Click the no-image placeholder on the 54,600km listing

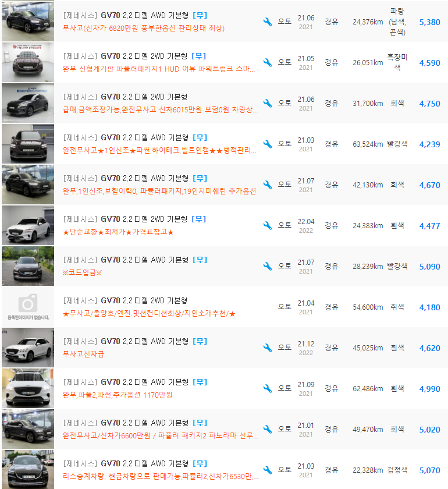tap(28, 307)
